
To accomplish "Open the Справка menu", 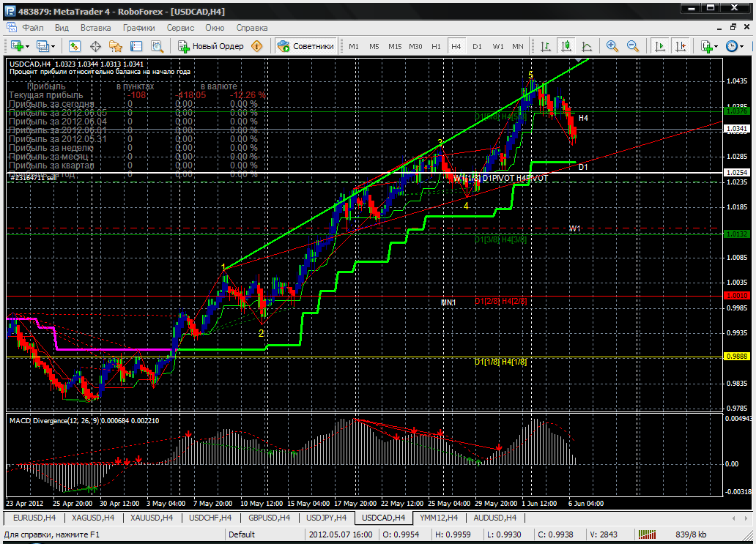I will click(x=252, y=28).
